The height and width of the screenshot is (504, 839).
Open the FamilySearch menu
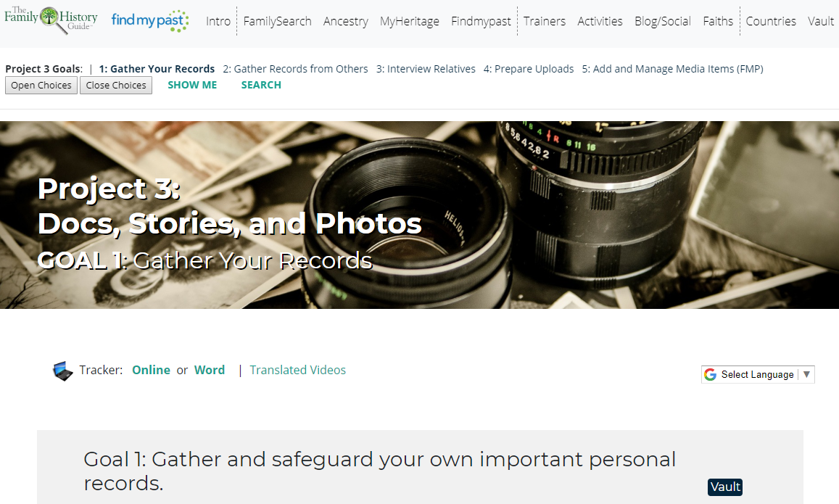[277, 22]
